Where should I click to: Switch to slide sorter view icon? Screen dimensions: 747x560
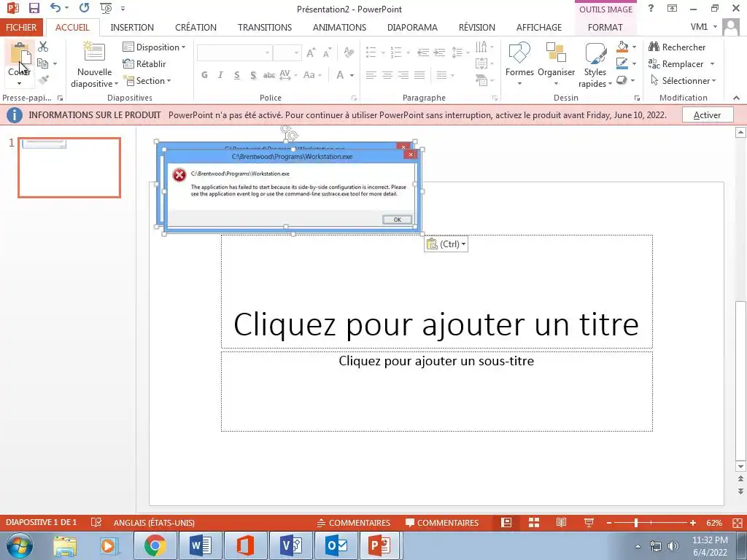[534, 522]
